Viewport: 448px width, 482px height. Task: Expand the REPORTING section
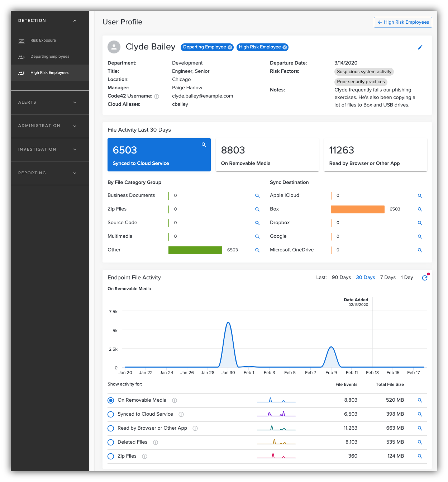coord(75,173)
